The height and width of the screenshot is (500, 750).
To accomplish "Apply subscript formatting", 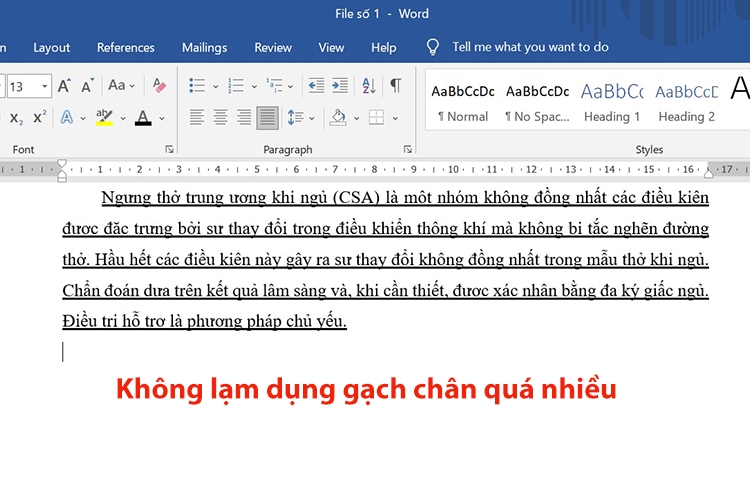I will pos(16,118).
